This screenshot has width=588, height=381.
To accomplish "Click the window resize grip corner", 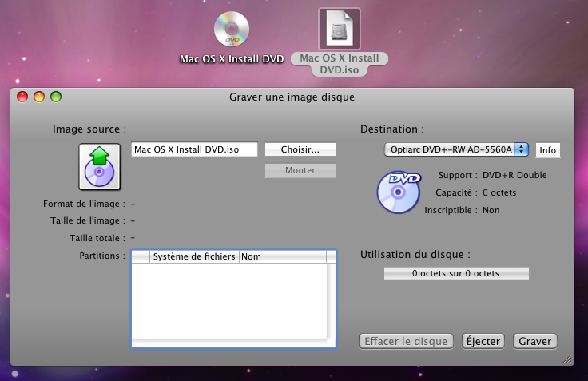I will 568,359.
